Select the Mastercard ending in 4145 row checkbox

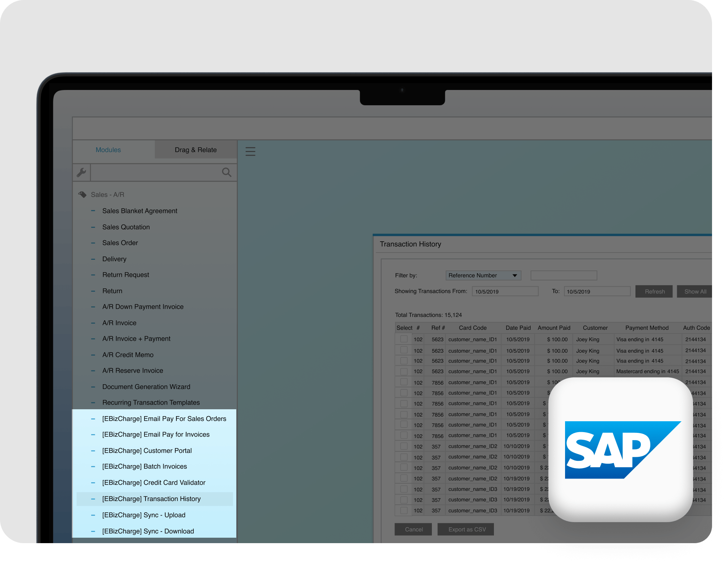(404, 372)
